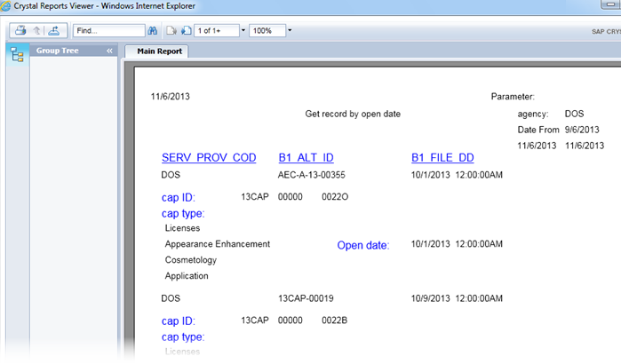Select the AEC-A-13-00355 record ID
Screen dimensions: 621x364
tap(311, 176)
